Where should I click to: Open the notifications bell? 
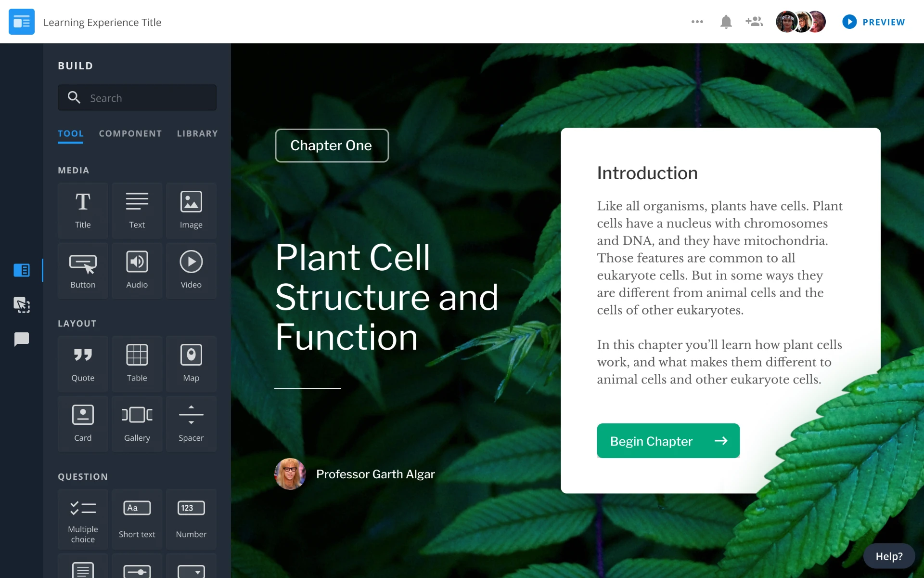click(x=726, y=22)
